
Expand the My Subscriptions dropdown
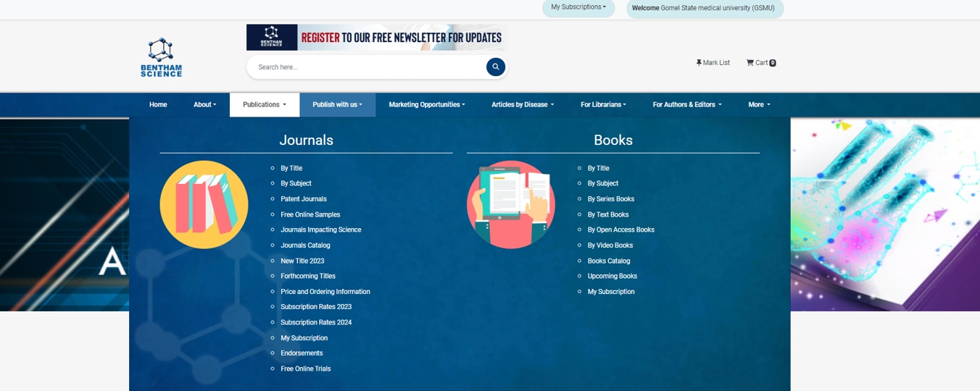pos(578,7)
